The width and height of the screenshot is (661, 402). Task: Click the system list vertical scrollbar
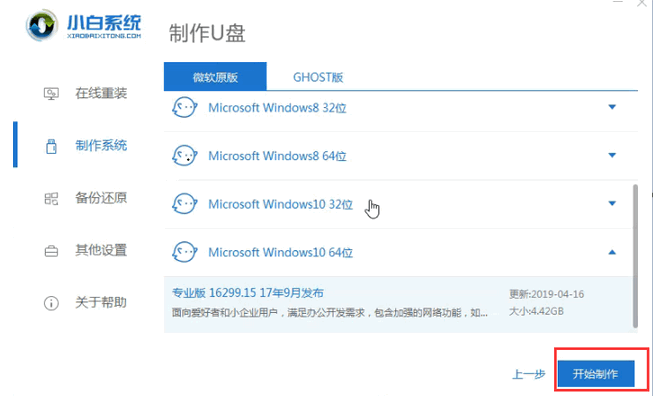tap(632, 255)
